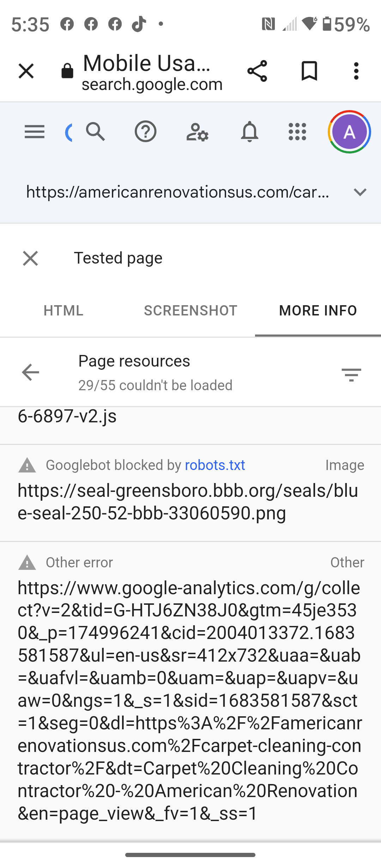The height and width of the screenshot is (868, 381).
Task: Tap the google-analytics collect resource entry
Action: click(189, 700)
